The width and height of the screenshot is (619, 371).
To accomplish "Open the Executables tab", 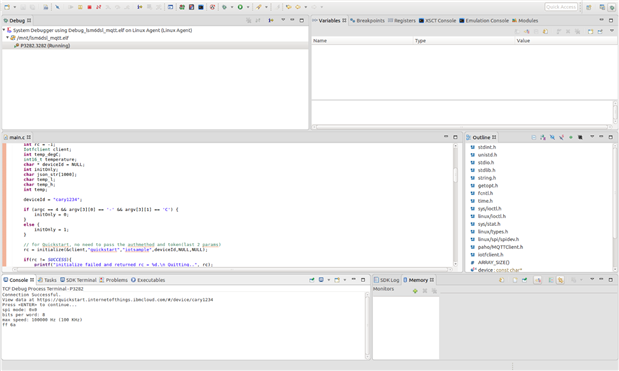I will (148, 280).
